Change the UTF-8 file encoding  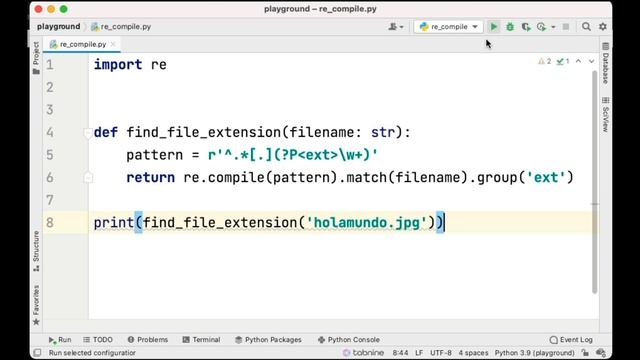pos(441,353)
